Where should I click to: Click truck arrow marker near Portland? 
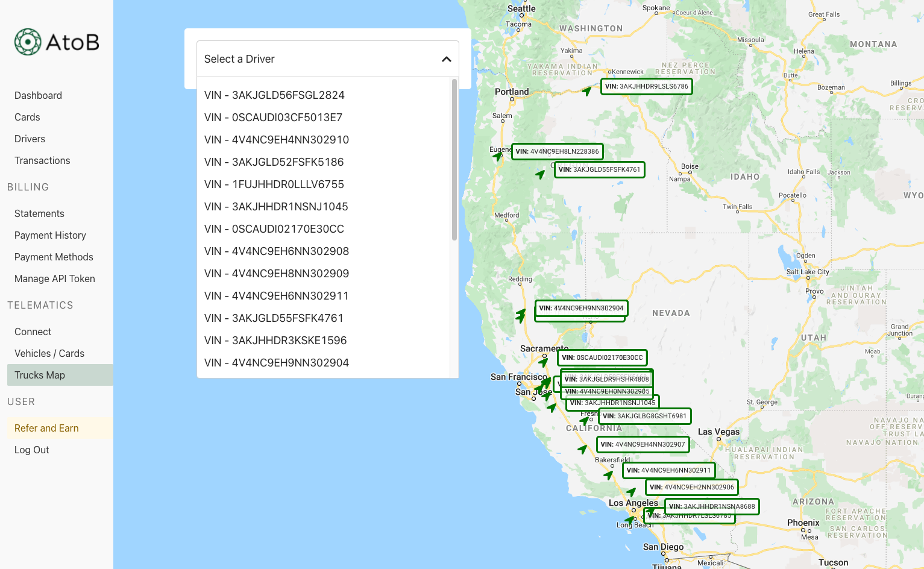pyautogui.click(x=587, y=91)
